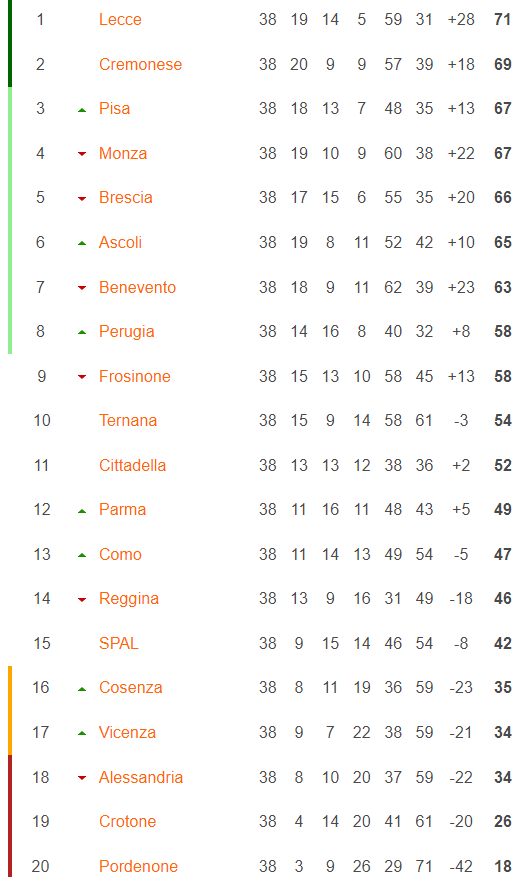Click the green up arrow beside Parma
Screen dimensions: 525x877
coord(82,511)
